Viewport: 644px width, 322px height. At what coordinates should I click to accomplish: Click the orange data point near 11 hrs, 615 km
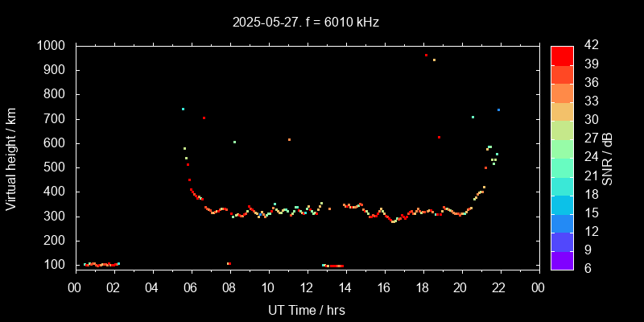[x=289, y=139]
